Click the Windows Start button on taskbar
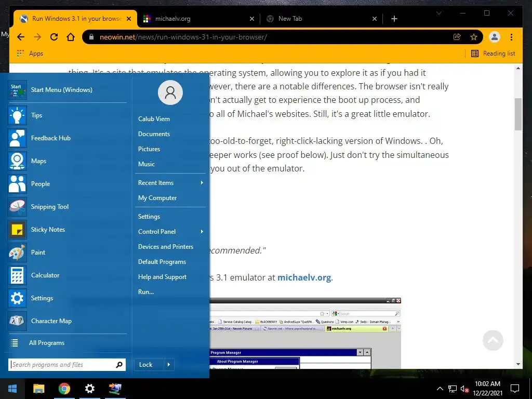Screen dimensions: 532x399 click(x=12, y=389)
